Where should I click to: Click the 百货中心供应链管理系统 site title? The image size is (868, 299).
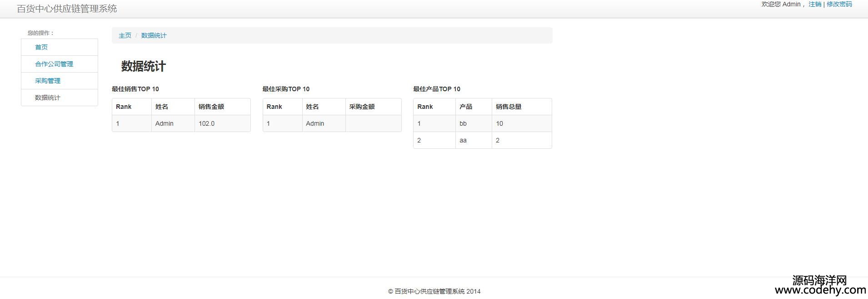pyautogui.click(x=67, y=9)
